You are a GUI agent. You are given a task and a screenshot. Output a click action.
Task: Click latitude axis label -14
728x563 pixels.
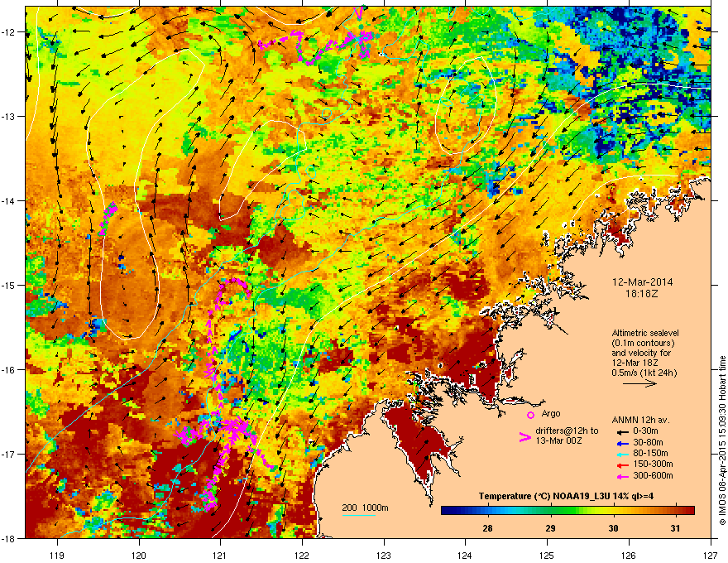(x=8, y=200)
